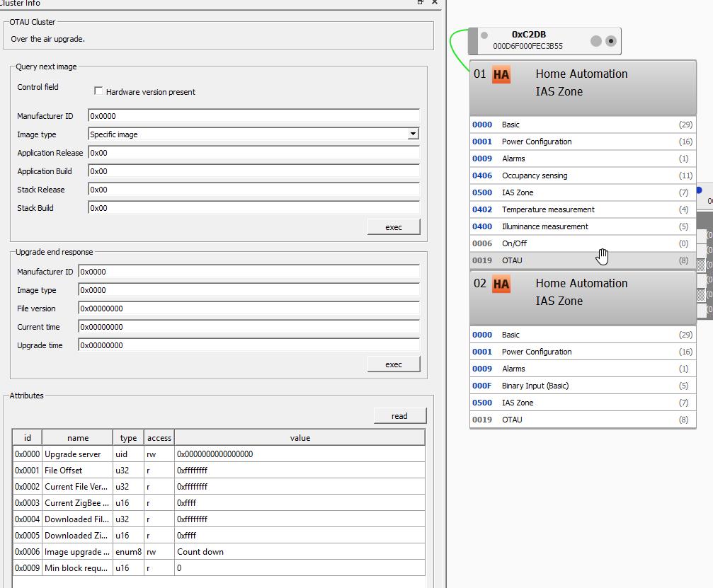Toggle the endpoint dropdown circle on node 0xC2DB
Screen dimensions: 713x588
click(611, 41)
